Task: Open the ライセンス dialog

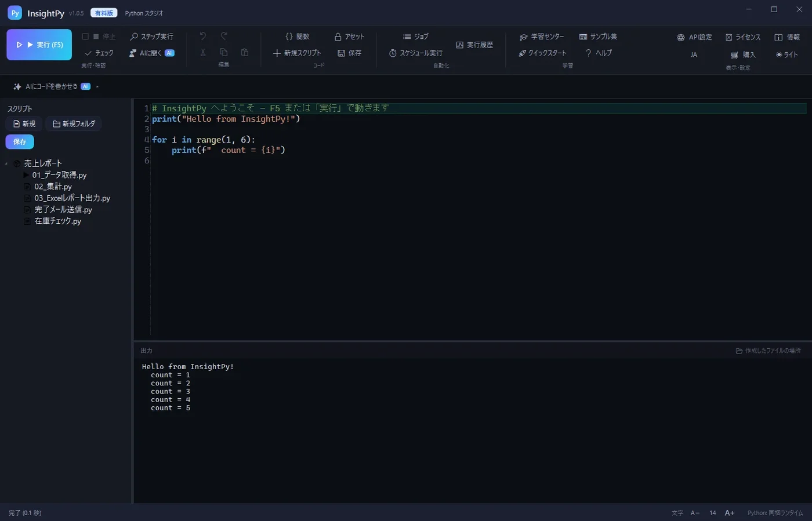Action: point(743,37)
